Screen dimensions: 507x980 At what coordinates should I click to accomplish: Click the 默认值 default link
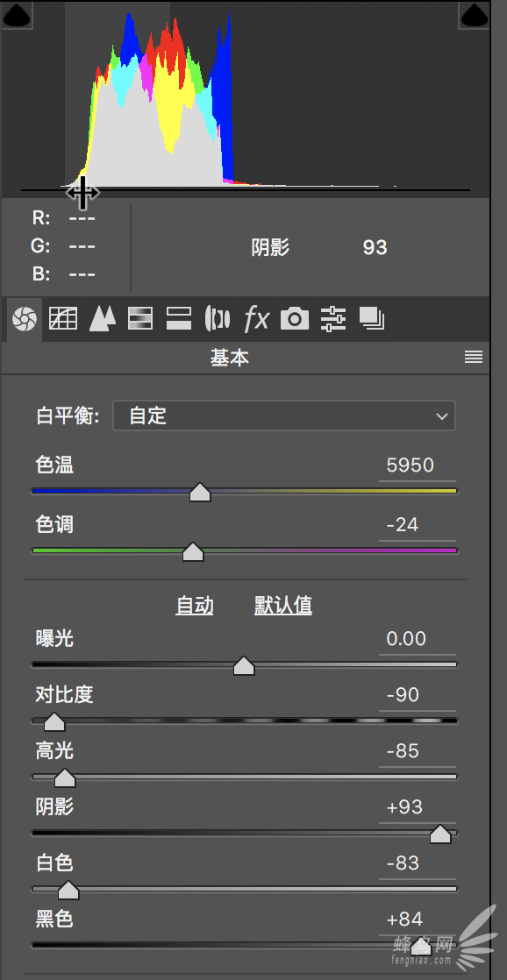point(283,606)
